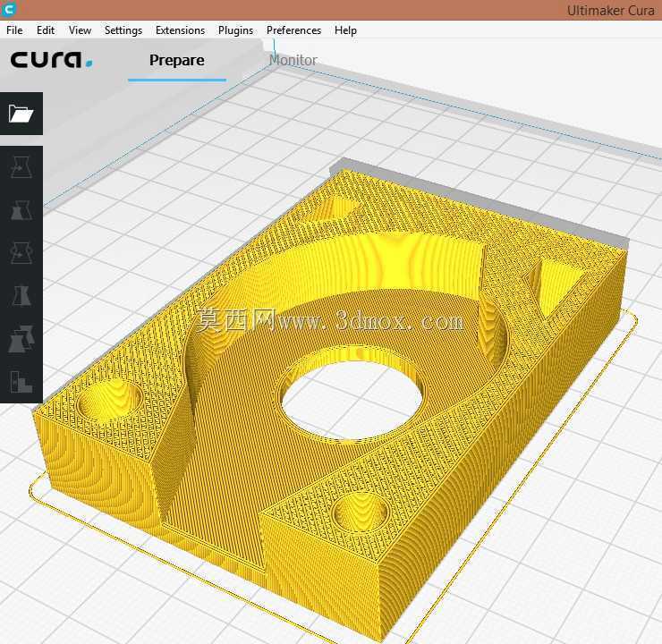Select the Support Blocker tool

click(x=21, y=382)
